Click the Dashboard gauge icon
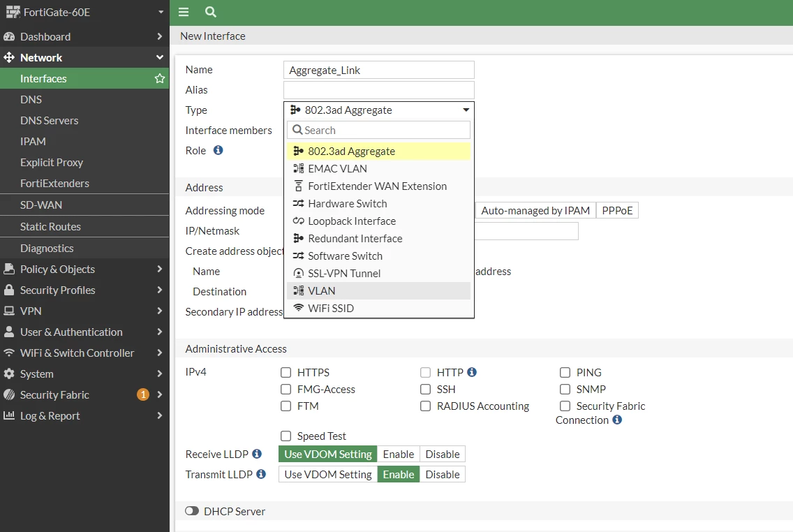This screenshot has width=793, height=532. tap(9, 36)
